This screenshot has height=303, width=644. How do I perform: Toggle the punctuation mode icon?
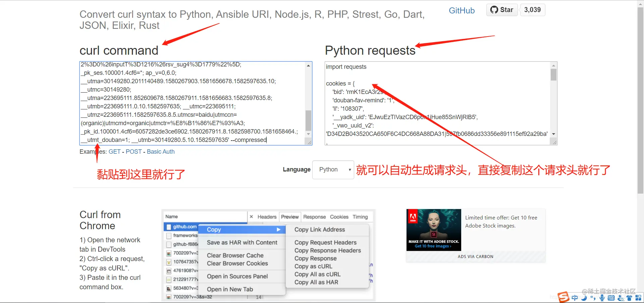click(x=593, y=298)
